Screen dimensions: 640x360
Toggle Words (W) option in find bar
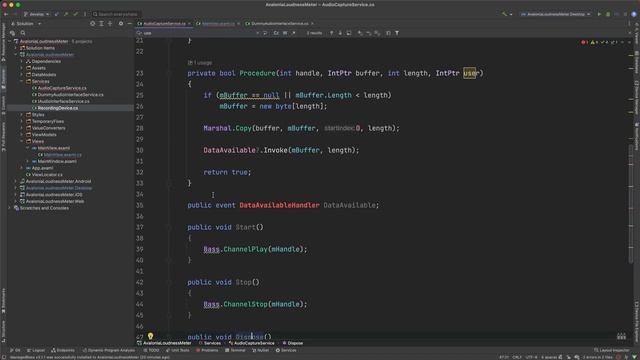(285, 33)
